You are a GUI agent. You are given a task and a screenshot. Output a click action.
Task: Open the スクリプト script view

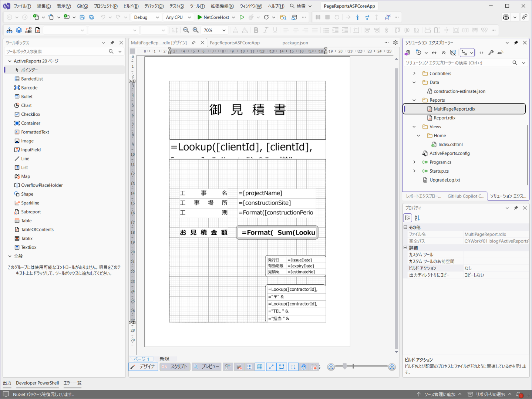click(175, 367)
